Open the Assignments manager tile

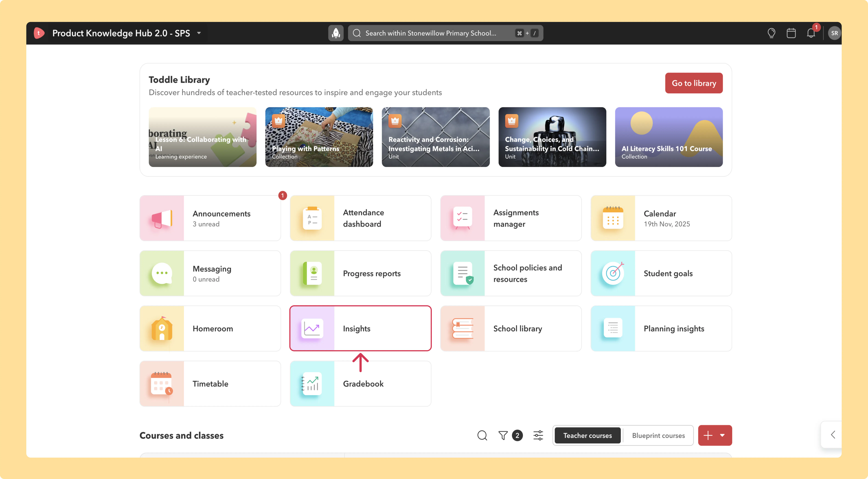(511, 218)
